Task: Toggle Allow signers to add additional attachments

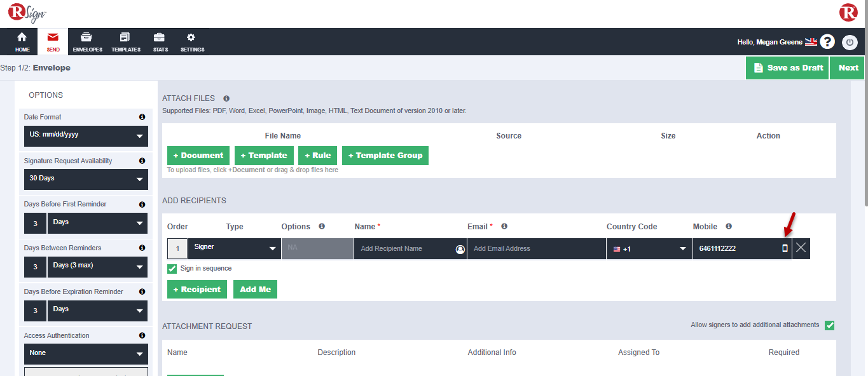Action: (829, 325)
